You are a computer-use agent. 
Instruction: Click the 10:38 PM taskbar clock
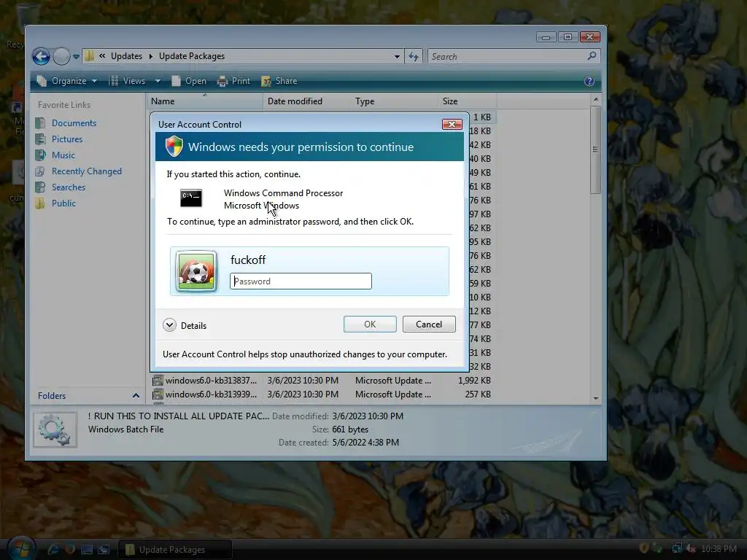719,549
